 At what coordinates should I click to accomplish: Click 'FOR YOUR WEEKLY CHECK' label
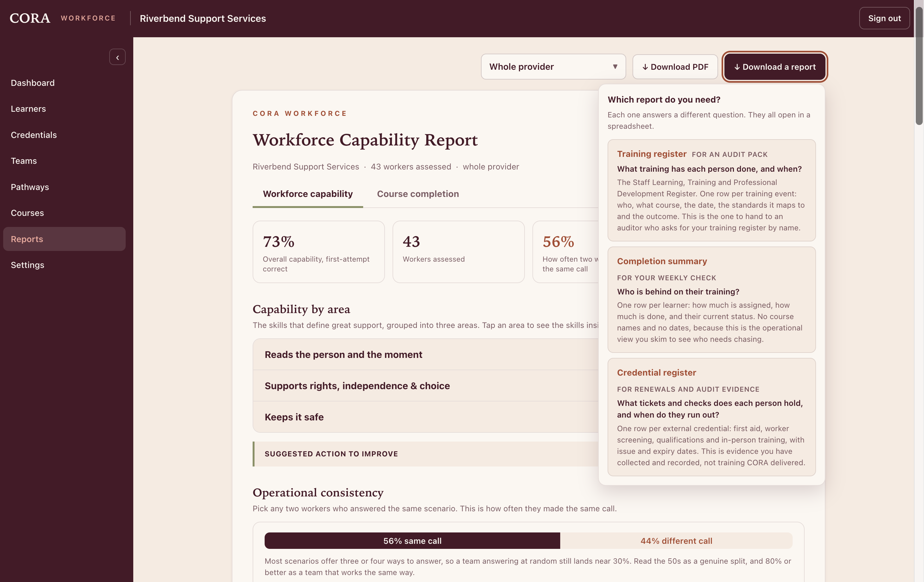pos(666,278)
